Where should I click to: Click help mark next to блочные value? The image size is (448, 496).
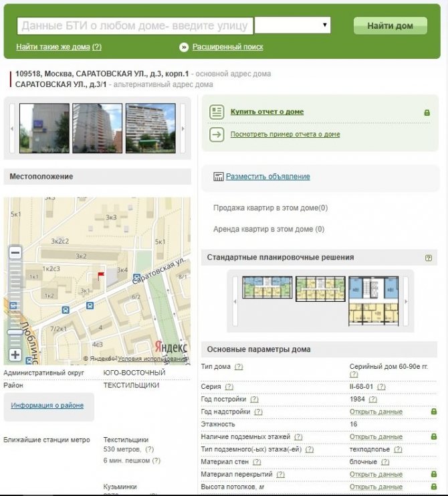tap(385, 462)
